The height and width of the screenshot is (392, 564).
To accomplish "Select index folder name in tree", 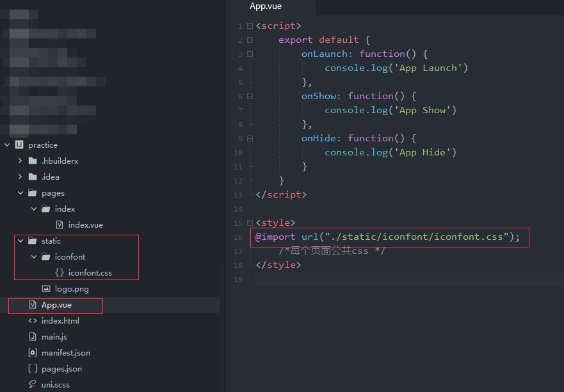I will [65, 208].
